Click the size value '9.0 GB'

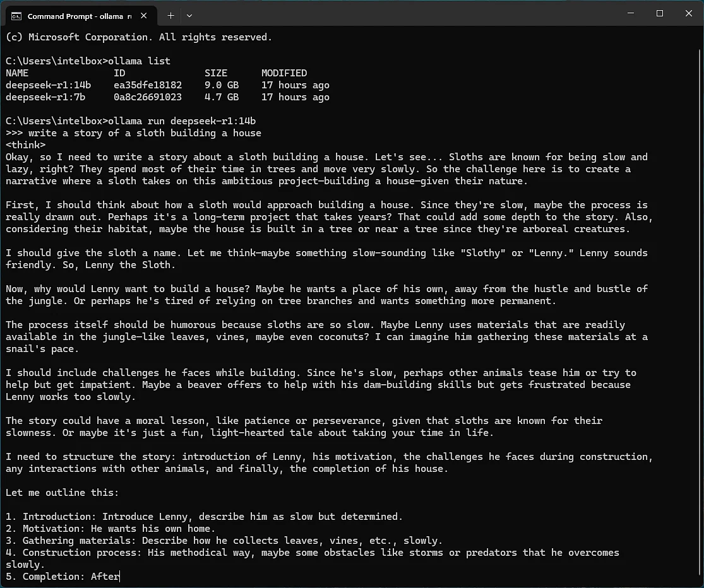(222, 85)
